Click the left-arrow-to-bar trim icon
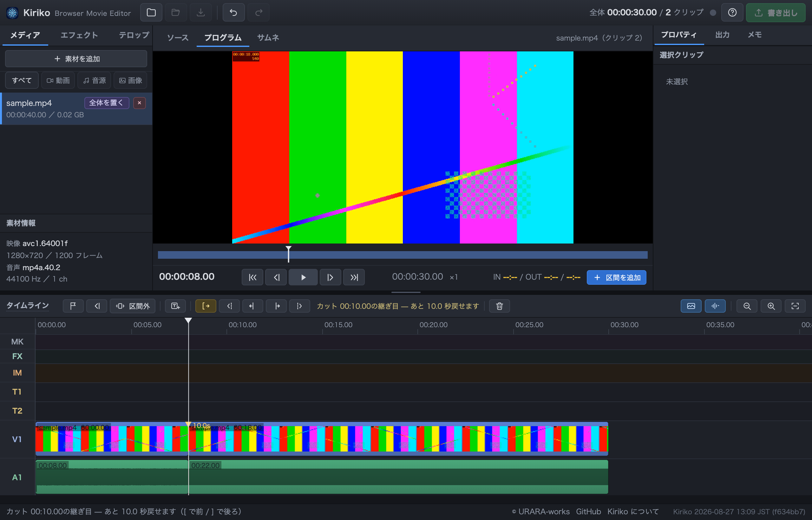The image size is (812, 520). (253, 306)
